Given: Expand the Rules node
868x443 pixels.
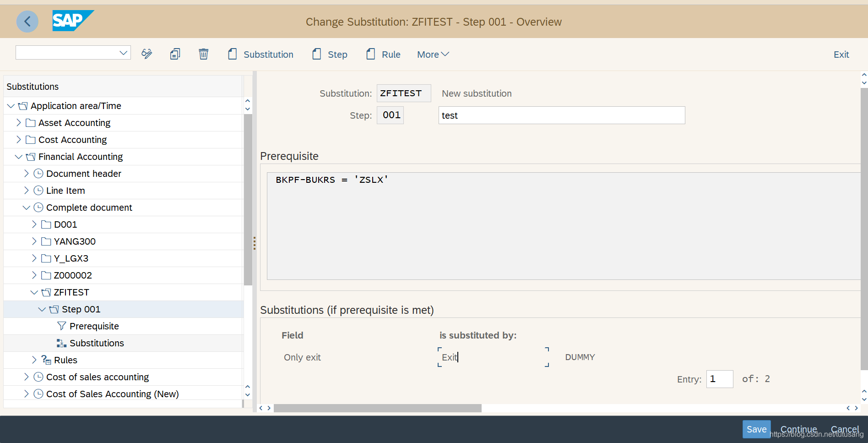Looking at the screenshot, I should click(x=34, y=360).
